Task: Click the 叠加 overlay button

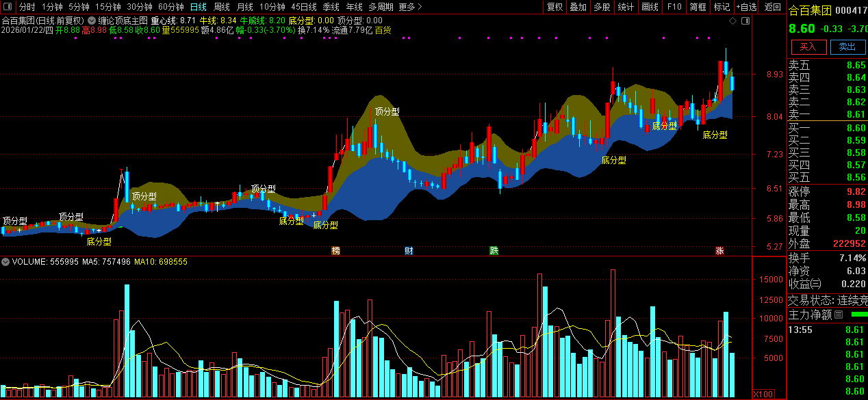Action: (578, 7)
